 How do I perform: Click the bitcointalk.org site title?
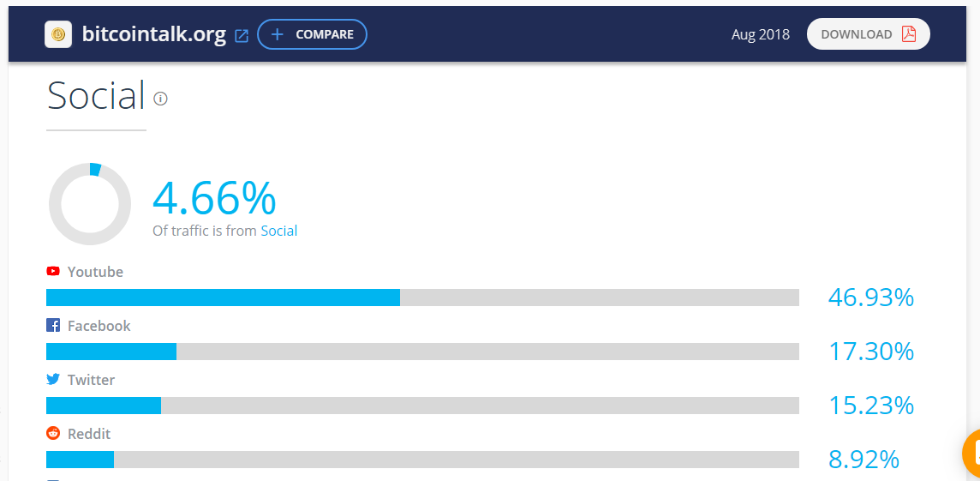coord(153,34)
